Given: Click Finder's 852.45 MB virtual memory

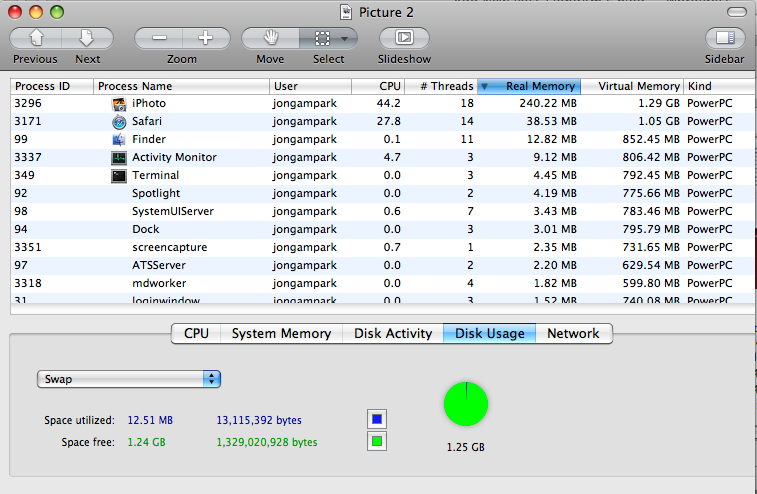Looking at the screenshot, I should point(651,140).
